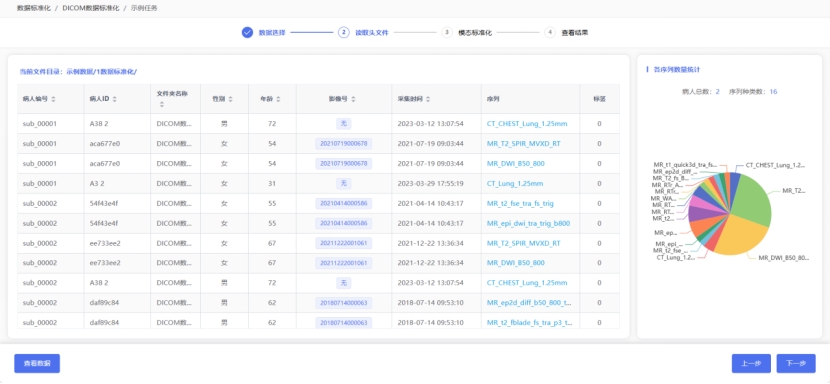The width and height of the screenshot is (830, 384).
Task: Click the 病人总数 value 2
Action: (717, 92)
